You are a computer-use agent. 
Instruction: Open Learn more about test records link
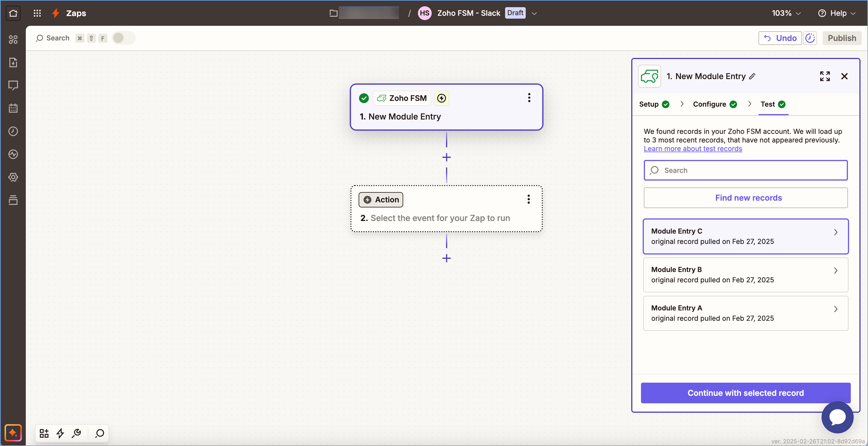[x=693, y=148]
